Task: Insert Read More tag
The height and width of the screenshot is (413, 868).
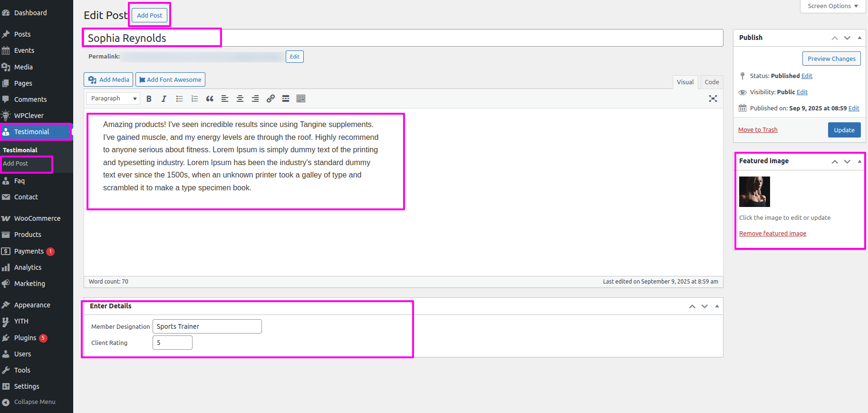Action: [286, 98]
